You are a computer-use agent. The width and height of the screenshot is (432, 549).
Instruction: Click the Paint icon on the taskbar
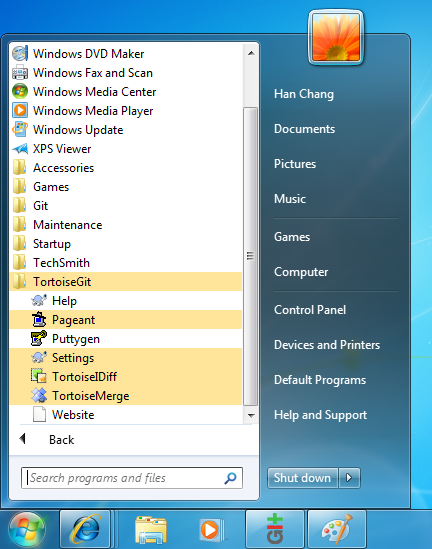(337, 529)
